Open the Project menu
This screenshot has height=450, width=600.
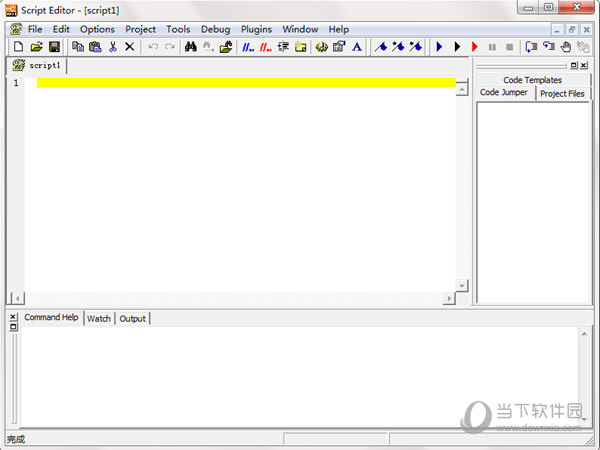140,29
